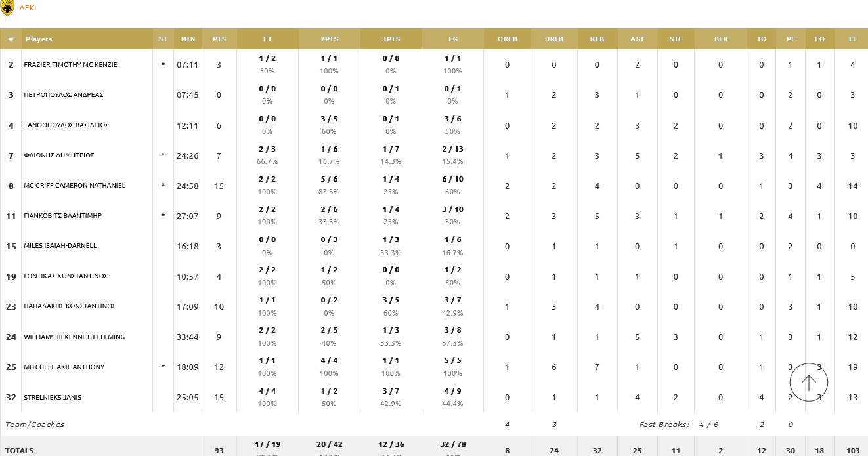Image resolution: width=868 pixels, height=456 pixels.
Task: Click MITCHELL AKIL ANTHONY player name
Action: 64,367
